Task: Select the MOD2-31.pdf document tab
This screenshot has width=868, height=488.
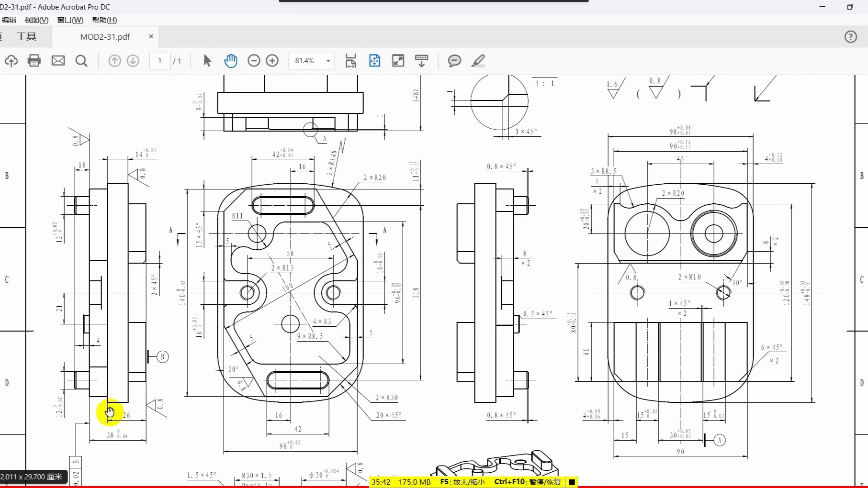Action: tap(105, 37)
